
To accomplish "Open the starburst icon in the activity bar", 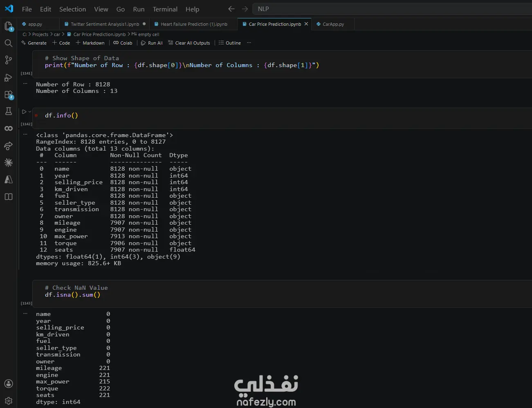I will click(x=8, y=162).
